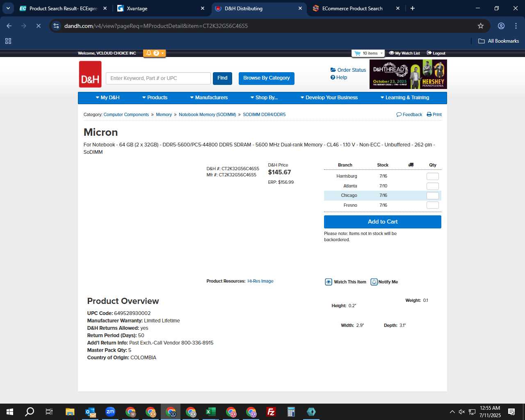Open a new browser tab

tap(413, 8)
